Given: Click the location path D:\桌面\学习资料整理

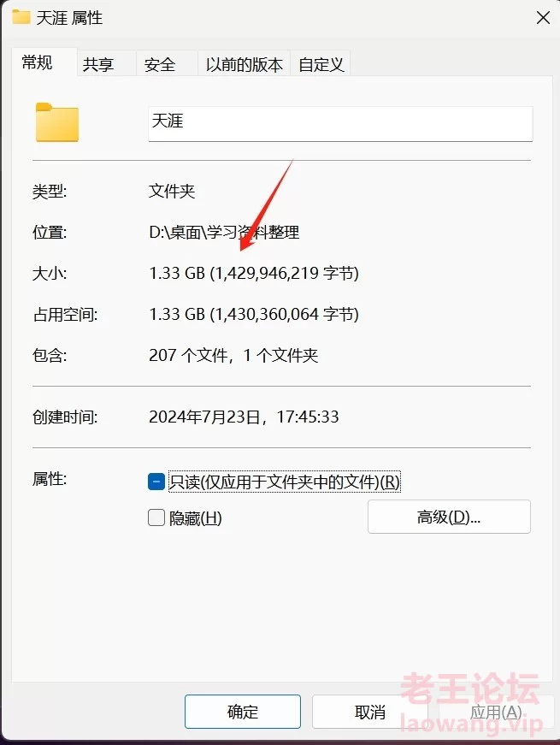Looking at the screenshot, I should tap(224, 232).
